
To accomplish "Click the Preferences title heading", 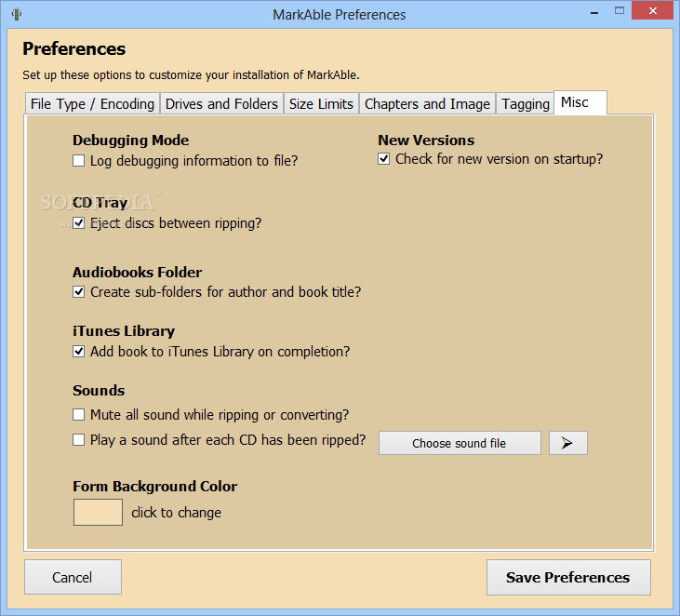I will pyautogui.click(x=74, y=48).
